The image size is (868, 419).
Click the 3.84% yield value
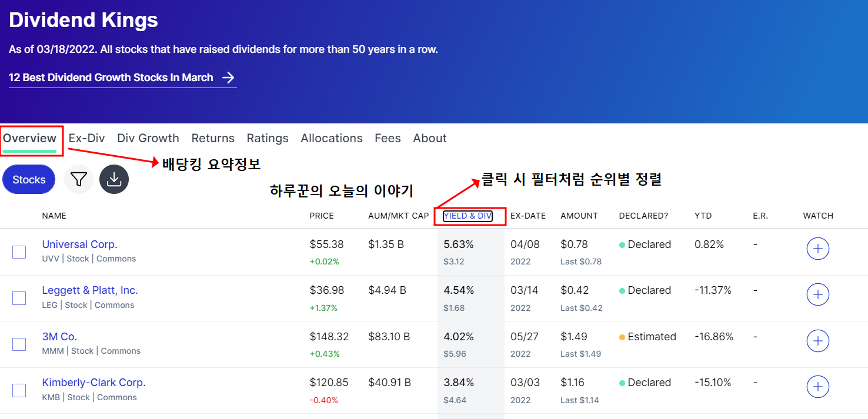tap(459, 383)
